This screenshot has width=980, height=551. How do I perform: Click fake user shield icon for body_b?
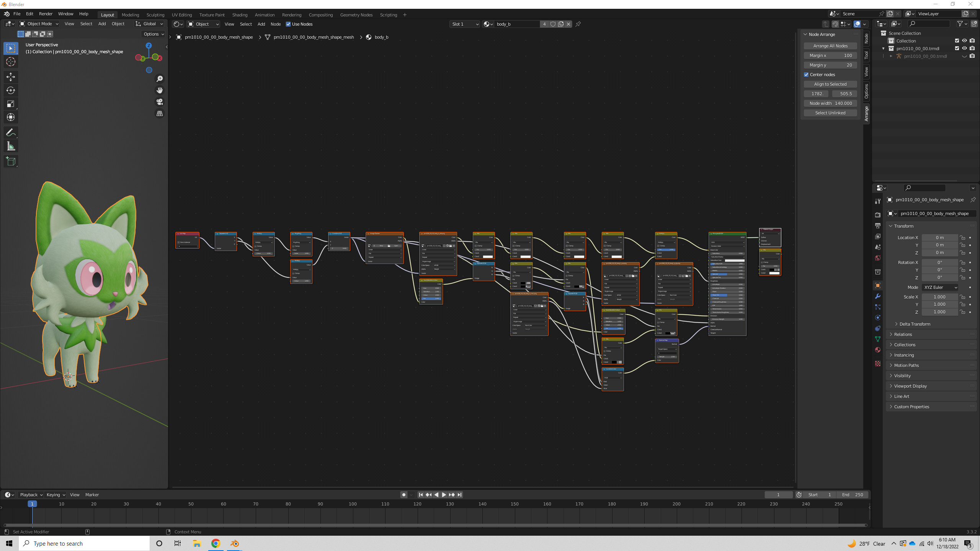pyautogui.click(x=553, y=24)
